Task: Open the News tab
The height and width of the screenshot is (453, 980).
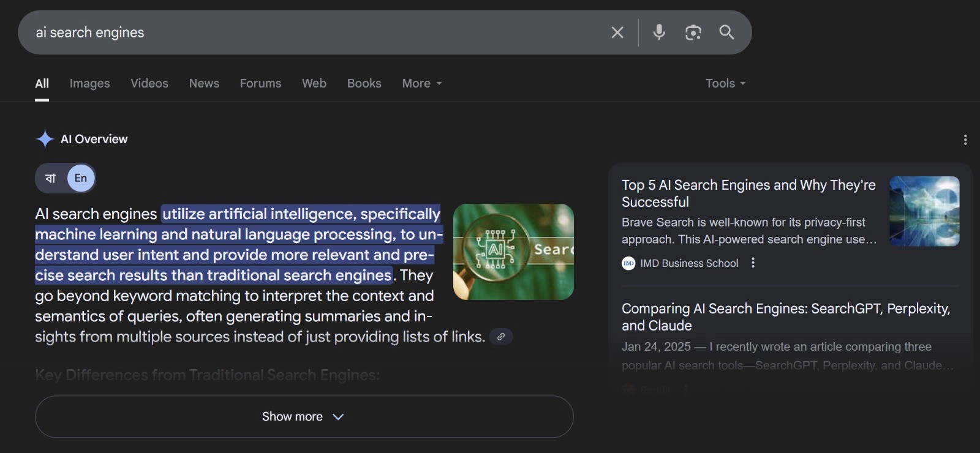Action: pyautogui.click(x=204, y=83)
